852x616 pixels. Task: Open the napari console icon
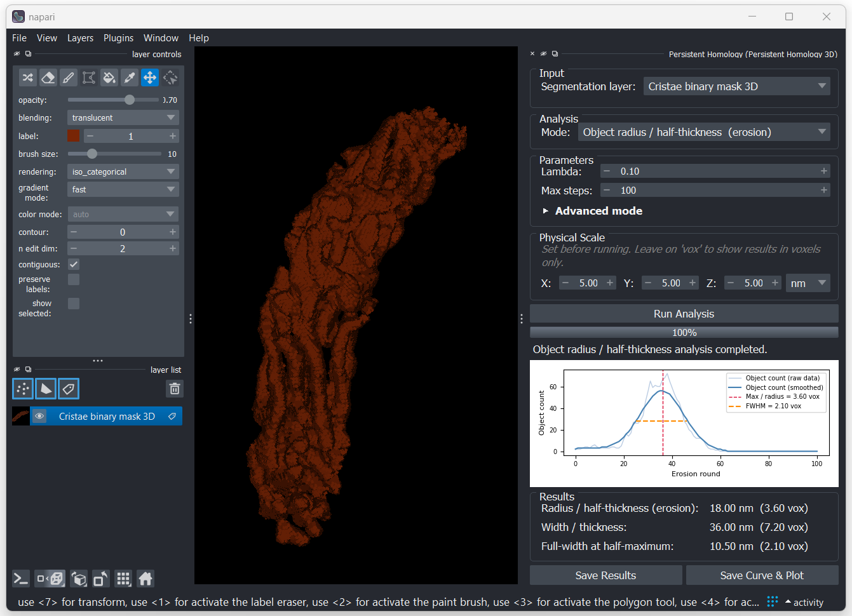click(x=21, y=579)
